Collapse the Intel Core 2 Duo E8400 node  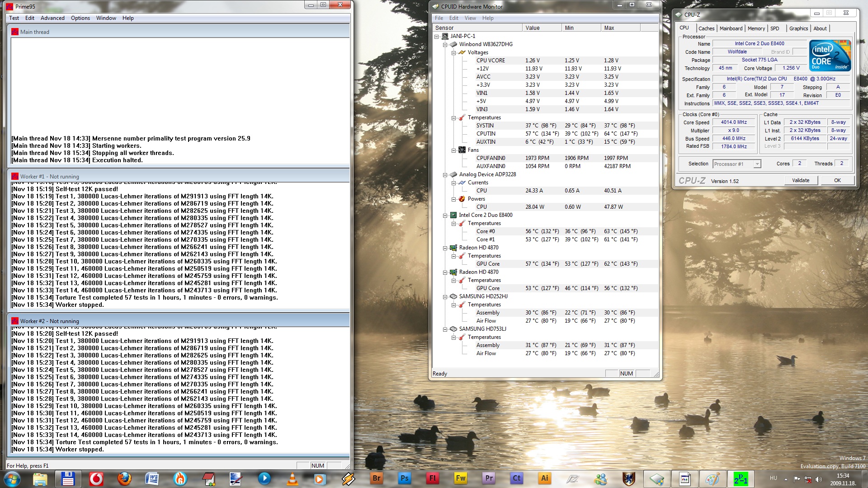pyautogui.click(x=445, y=215)
